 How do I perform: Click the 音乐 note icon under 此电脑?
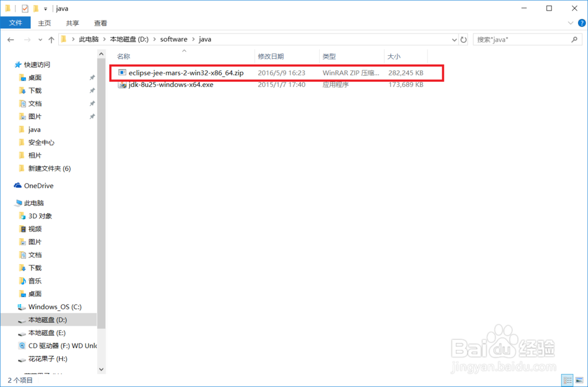22,281
